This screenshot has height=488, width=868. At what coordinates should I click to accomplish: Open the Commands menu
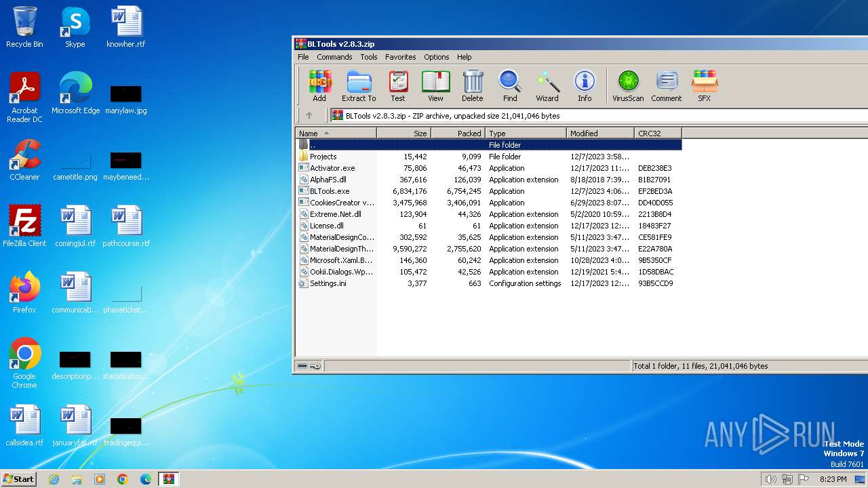[334, 57]
